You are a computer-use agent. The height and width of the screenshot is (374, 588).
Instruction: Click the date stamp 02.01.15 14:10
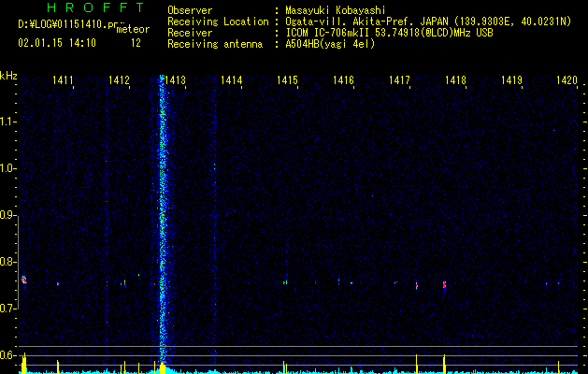pyautogui.click(x=57, y=43)
